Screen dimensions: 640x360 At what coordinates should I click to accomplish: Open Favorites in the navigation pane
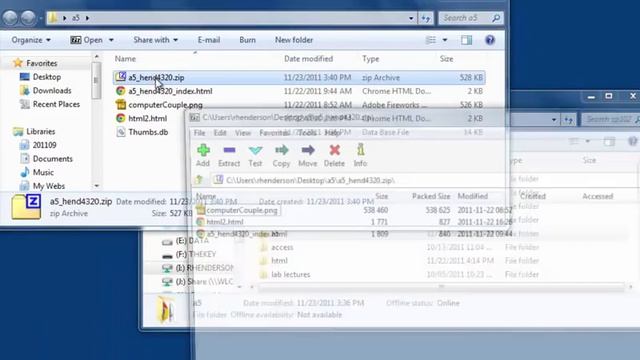coord(42,63)
